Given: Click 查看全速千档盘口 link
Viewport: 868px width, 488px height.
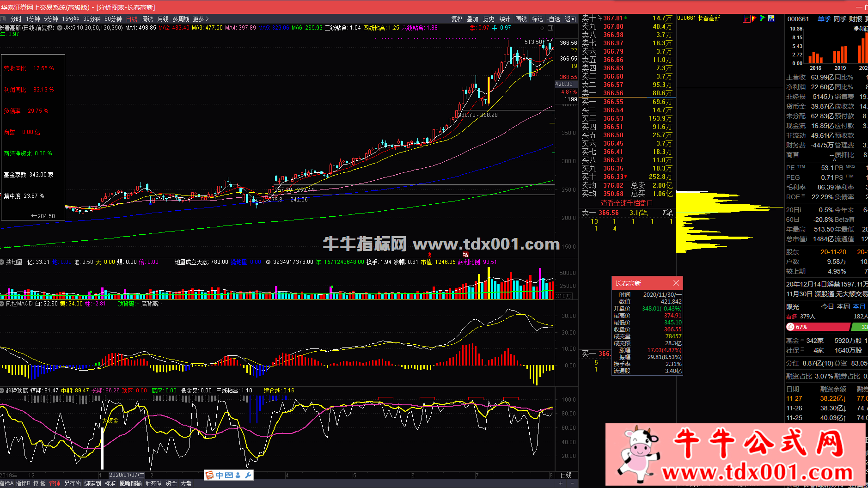Looking at the screenshot, I should tap(627, 203).
